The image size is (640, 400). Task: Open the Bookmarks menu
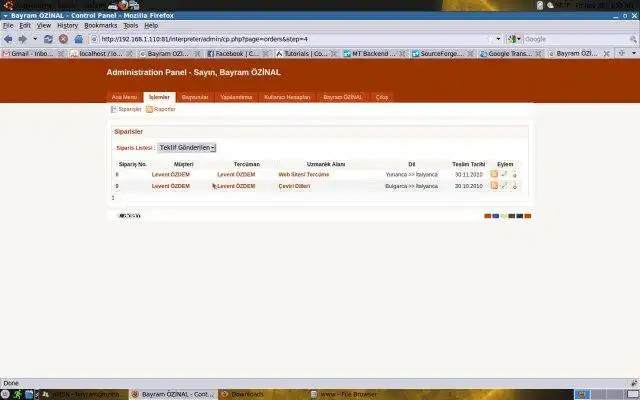(101, 25)
